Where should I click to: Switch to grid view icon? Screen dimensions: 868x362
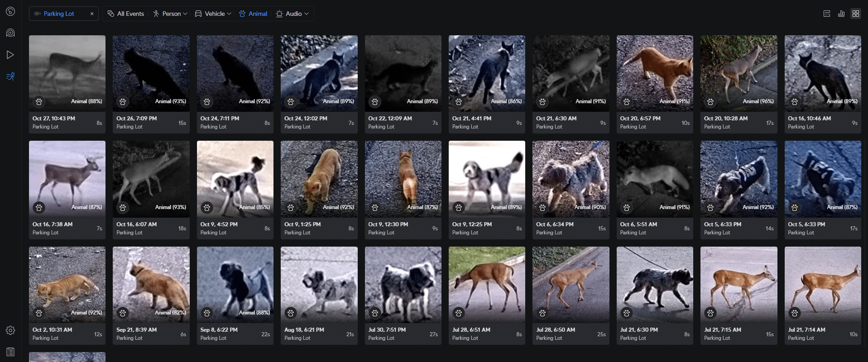point(855,14)
